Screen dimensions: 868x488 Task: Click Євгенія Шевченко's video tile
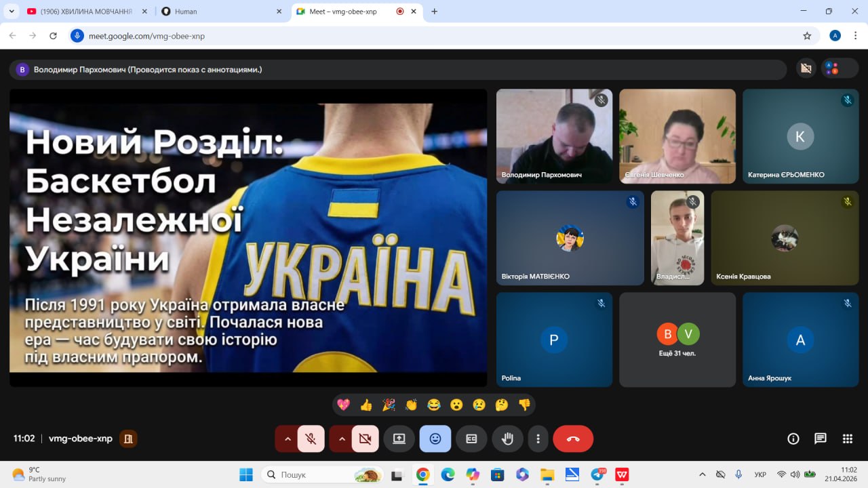tap(677, 136)
